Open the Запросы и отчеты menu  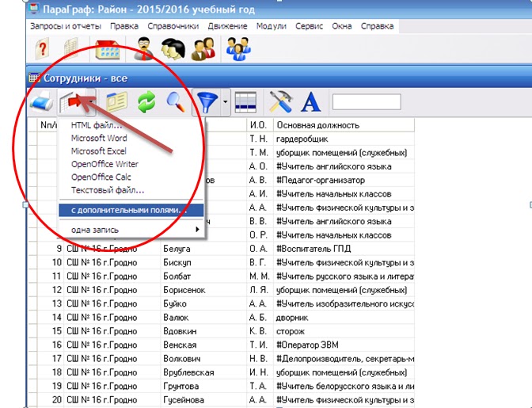[66, 26]
